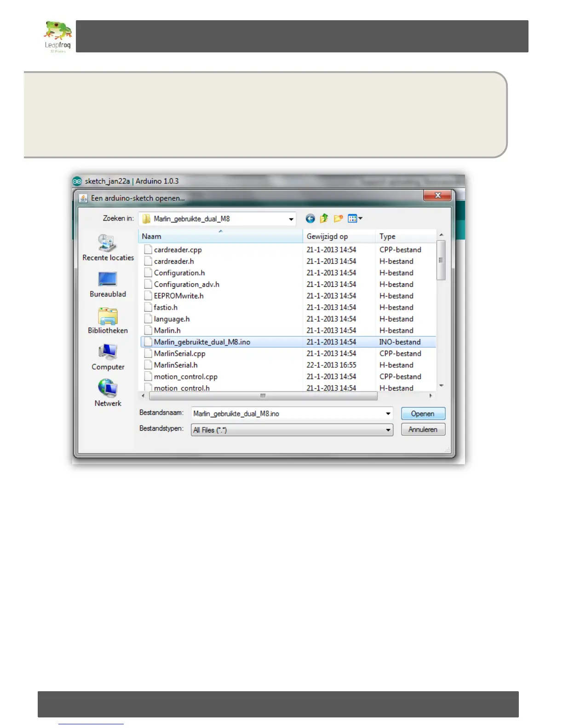Click the cardreader.cpp file icon
The width and height of the screenshot is (563, 728).
coord(148,250)
